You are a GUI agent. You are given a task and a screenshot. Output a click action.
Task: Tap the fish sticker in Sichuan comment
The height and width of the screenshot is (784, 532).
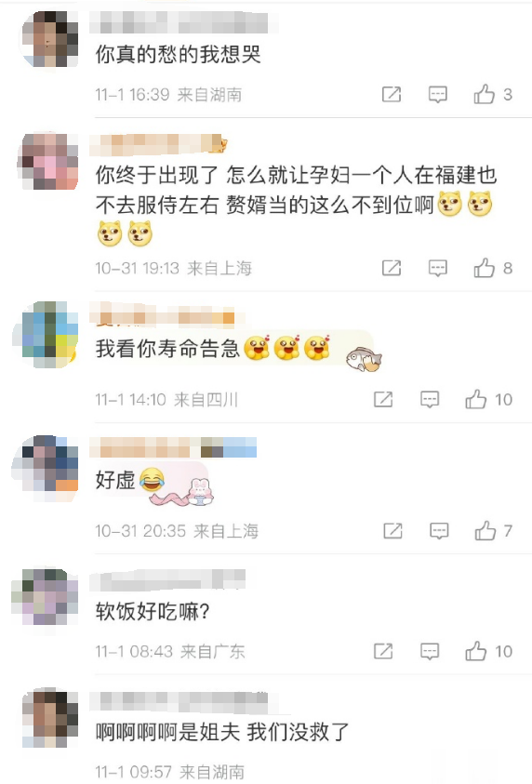[x=365, y=358]
